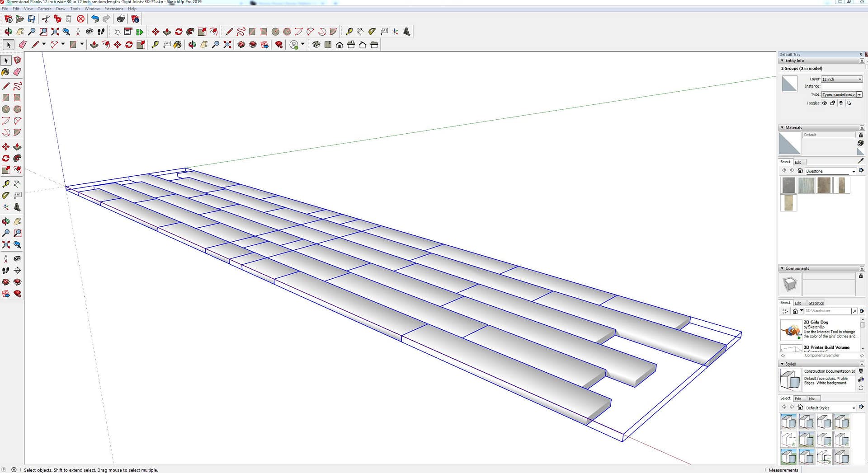This screenshot has width=868, height=473.
Task: Select the Tape Measure tool in left toolbar
Action: tap(5, 184)
